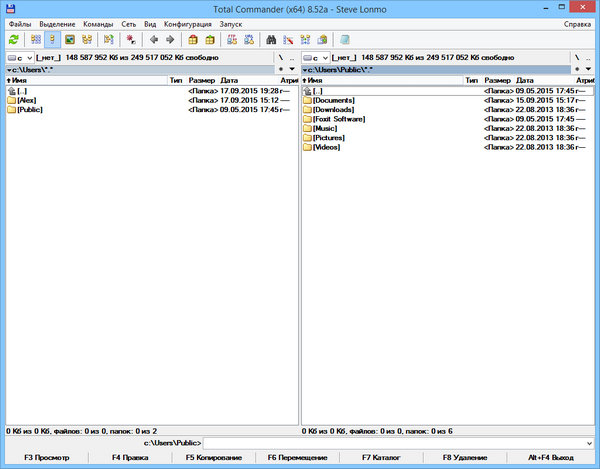600x469 pixels.
Task: Click the Multi-rename tool icon
Action: click(287, 40)
